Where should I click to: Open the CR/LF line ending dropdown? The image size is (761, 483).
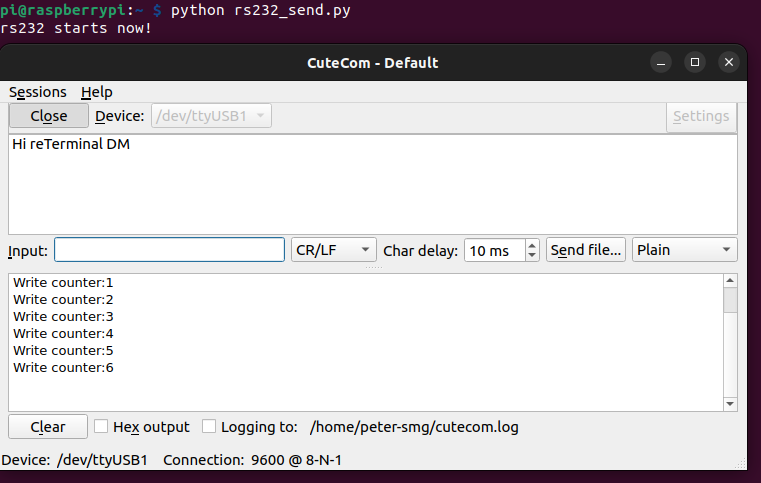334,250
